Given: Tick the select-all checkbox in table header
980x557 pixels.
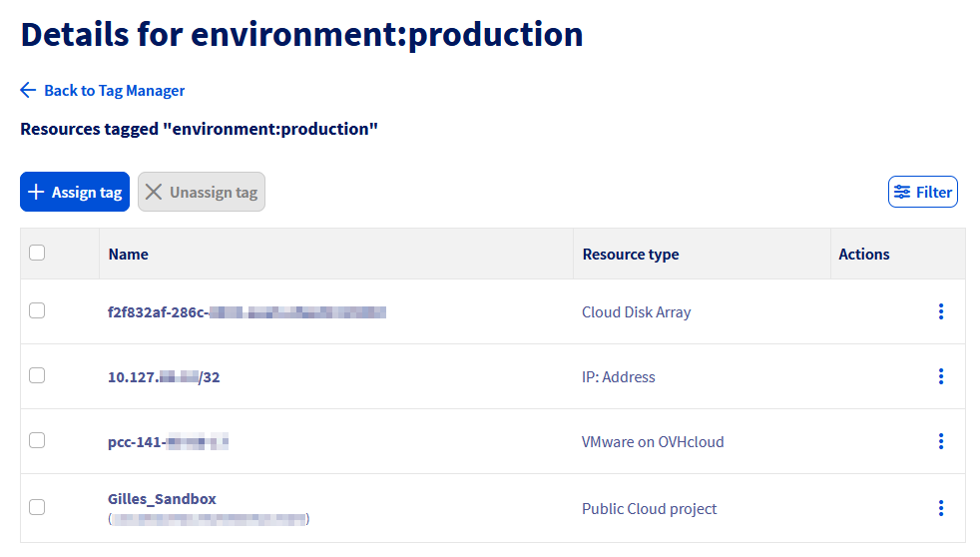Looking at the screenshot, I should pyautogui.click(x=37, y=254).
